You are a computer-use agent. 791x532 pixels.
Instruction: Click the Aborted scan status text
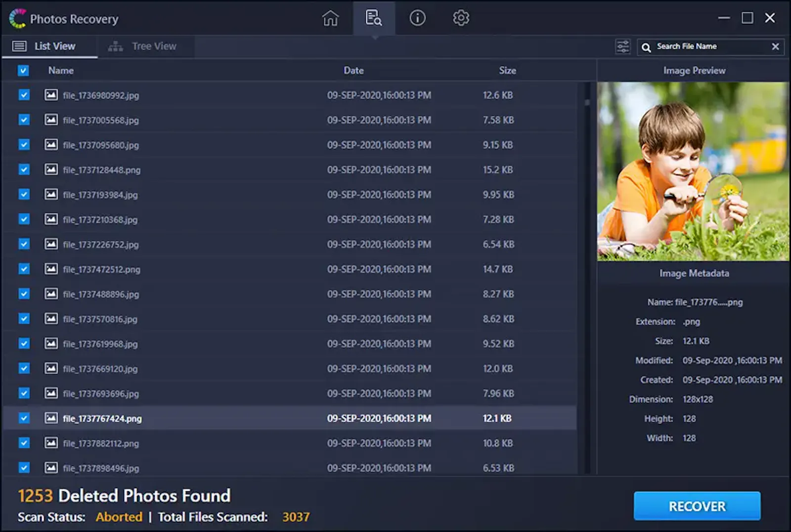click(119, 517)
